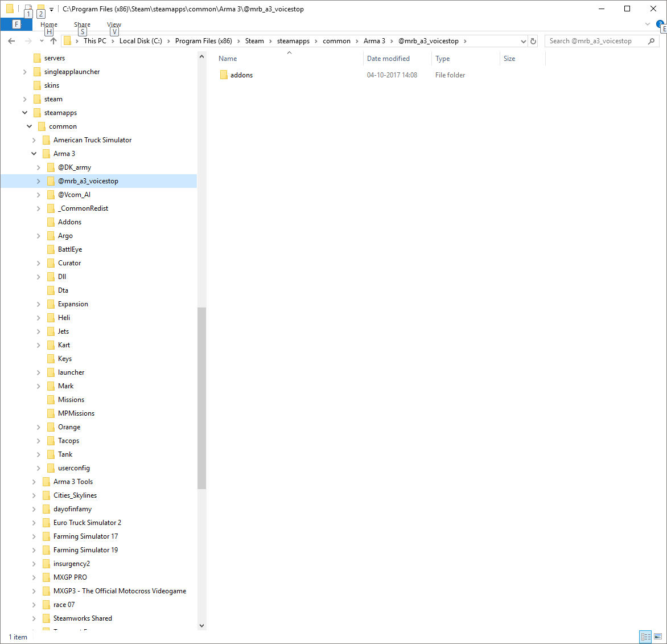Click New folder quick access icon

(41, 8)
